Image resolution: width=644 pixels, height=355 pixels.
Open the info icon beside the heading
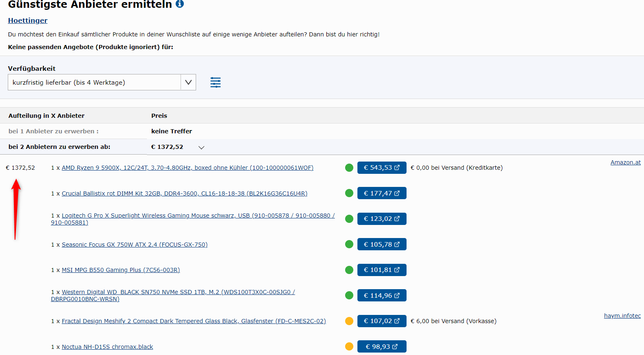[x=180, y=4]
